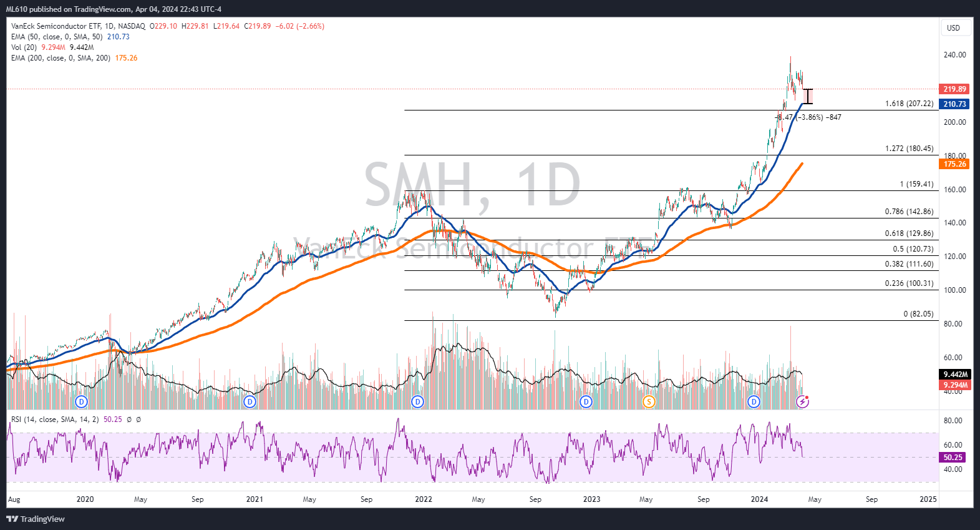The height and width of the screenshot is (530, 980).
Task: Click the EMA 200 value 175.26 in legend
Action: click(126, 58)
